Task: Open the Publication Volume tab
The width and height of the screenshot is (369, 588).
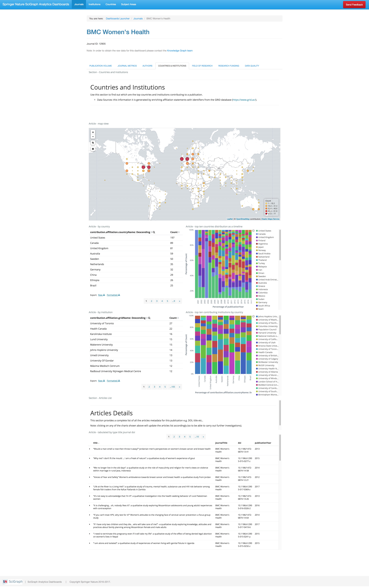Action: (101, 66)
